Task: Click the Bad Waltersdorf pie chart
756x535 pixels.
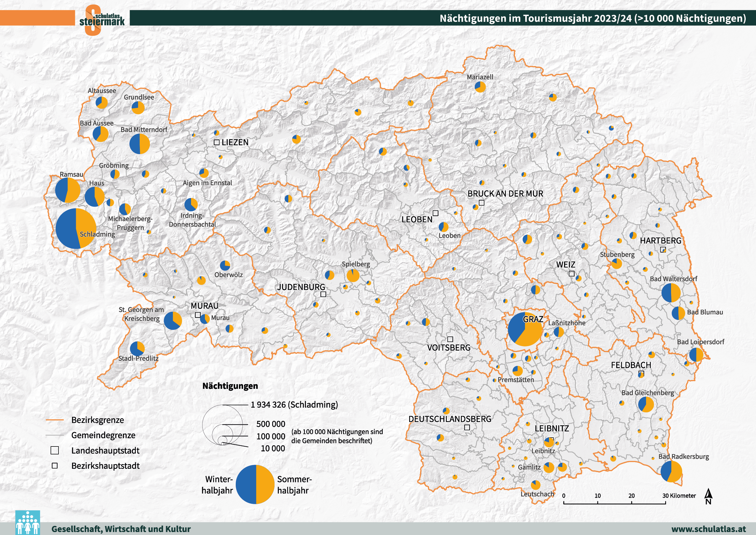Action: tap(671, 293)
